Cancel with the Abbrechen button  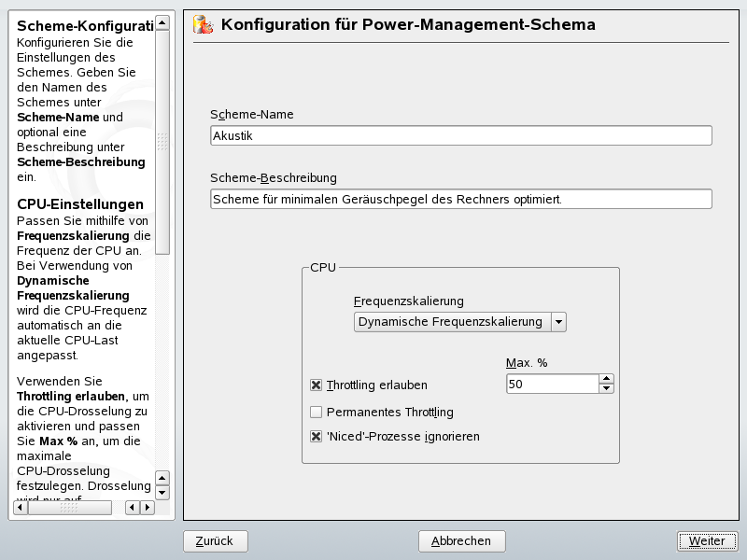click(461, 541)
